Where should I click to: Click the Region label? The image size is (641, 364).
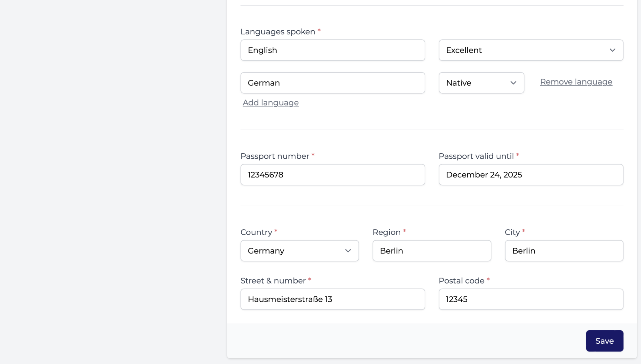(387, 232)
